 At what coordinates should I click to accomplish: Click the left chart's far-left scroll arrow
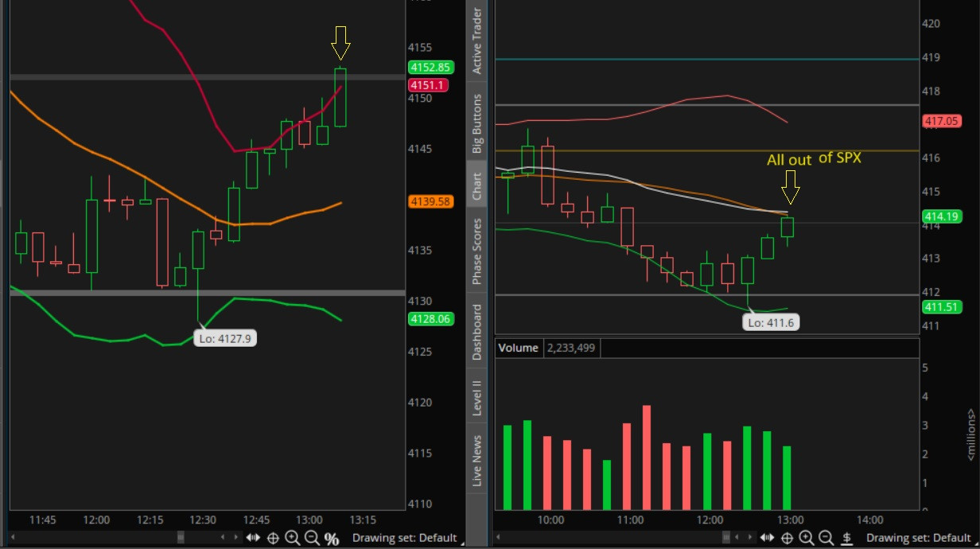tap(13, 538)
